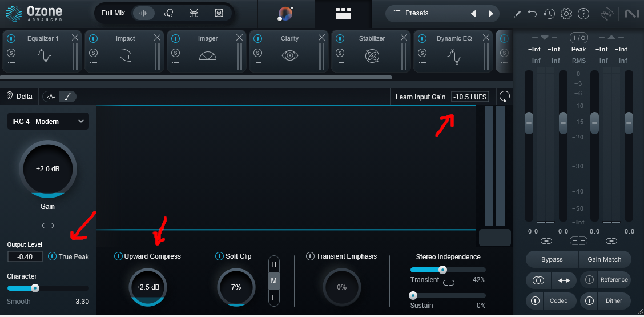Select the L soft clip mode
This screenshot has width=644, height=317.
point(273,298)
